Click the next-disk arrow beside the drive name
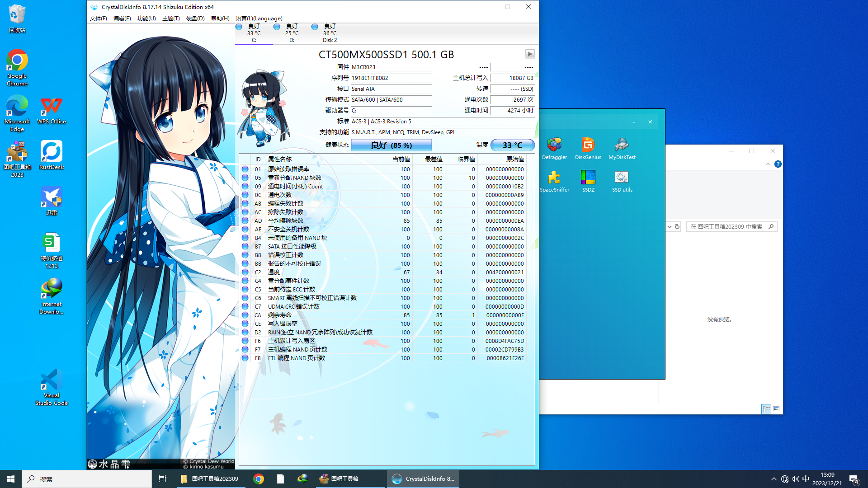This screenshot has width=868, height=488. pyautogui.click(x=530, y=54)
